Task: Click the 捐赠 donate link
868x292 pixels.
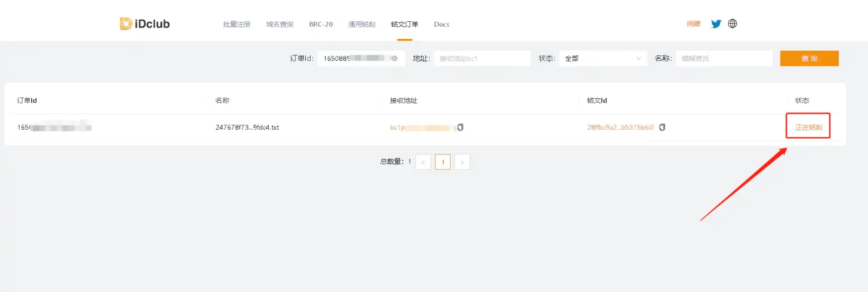Action: [x=693, y=24]
